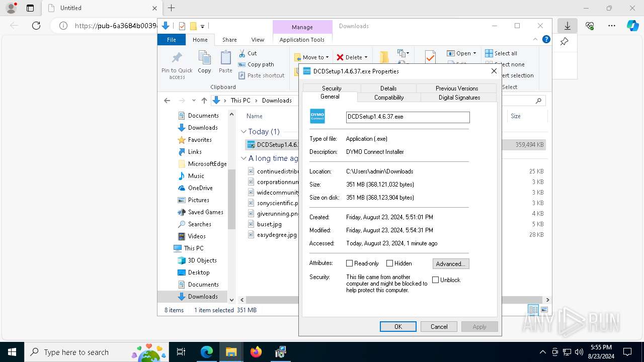
Task: Refresh the Edge browser page
Action: point(36,26)
